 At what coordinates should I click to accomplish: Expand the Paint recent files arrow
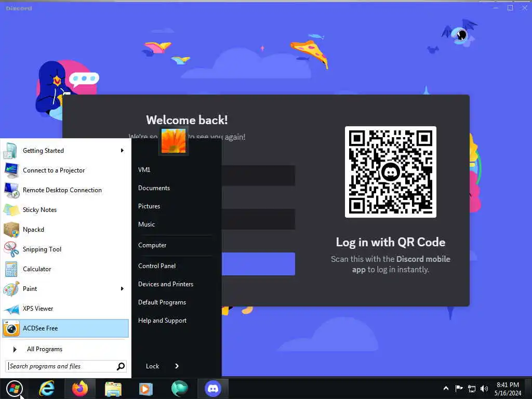(122, 289)
